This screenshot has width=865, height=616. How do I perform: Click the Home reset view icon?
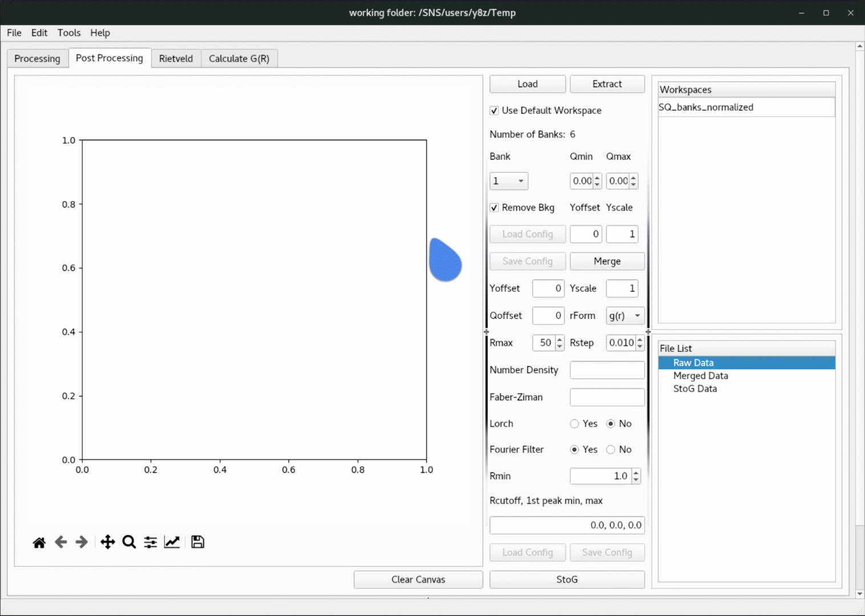coord(39,542)
